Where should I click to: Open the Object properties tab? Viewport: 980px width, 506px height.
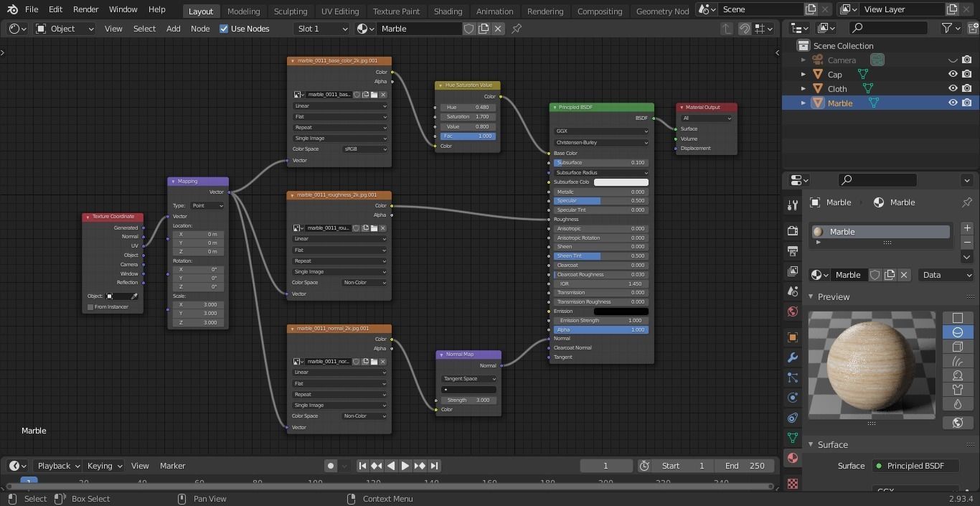pyautogui.click(x=793, y=337)
